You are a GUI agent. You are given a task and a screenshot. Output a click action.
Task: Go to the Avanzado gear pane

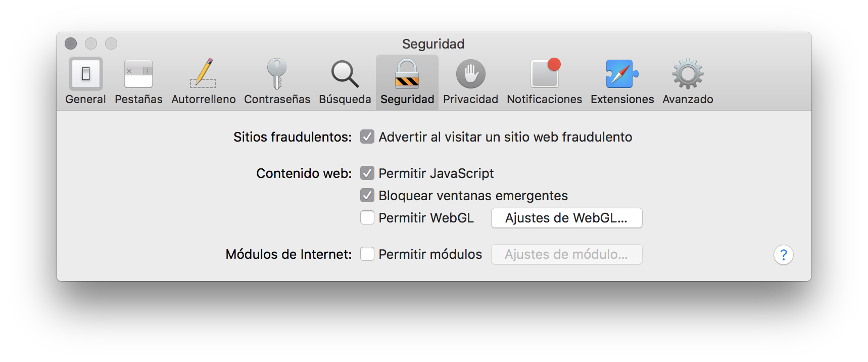click(x=688, y=82)
